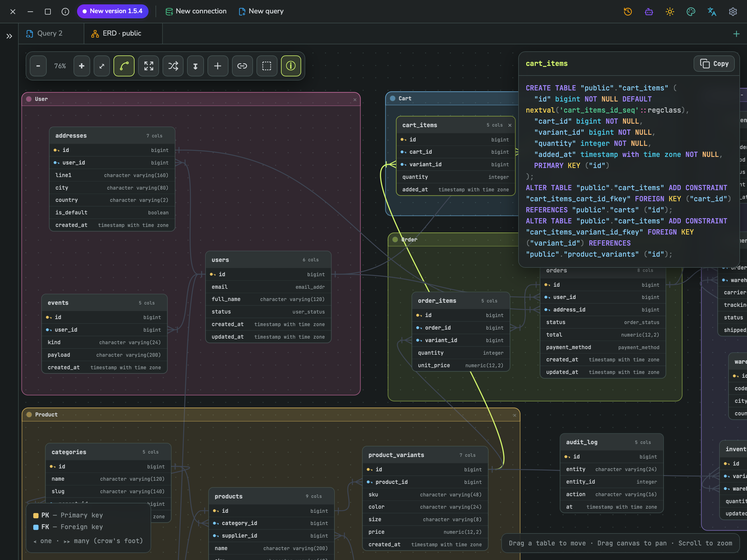Viewport: 747px width, 560px height.
Task: Click the 76% zoom level value
Action: (60, 66)
